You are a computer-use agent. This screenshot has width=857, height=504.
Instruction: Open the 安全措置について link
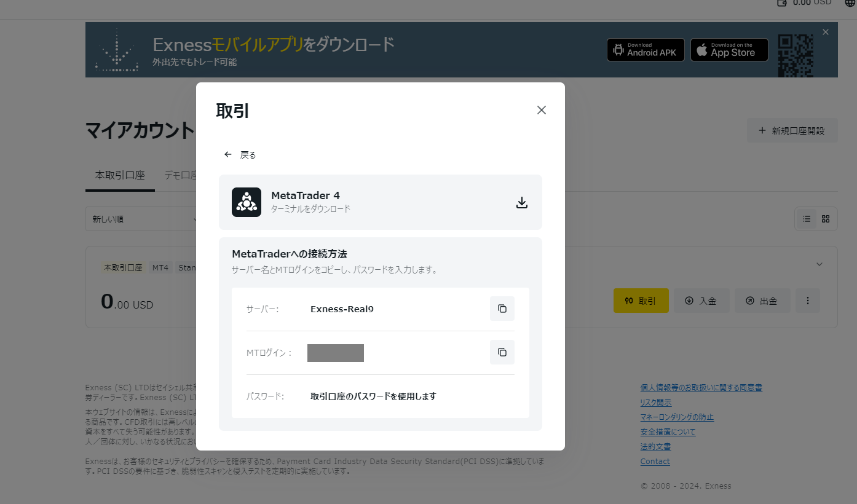click(668, 432)
